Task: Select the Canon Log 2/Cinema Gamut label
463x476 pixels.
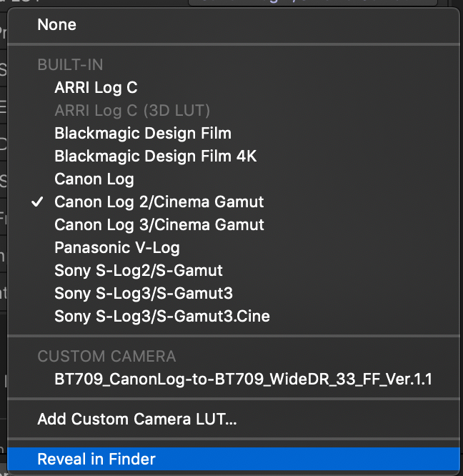Action: pos(159,202)
